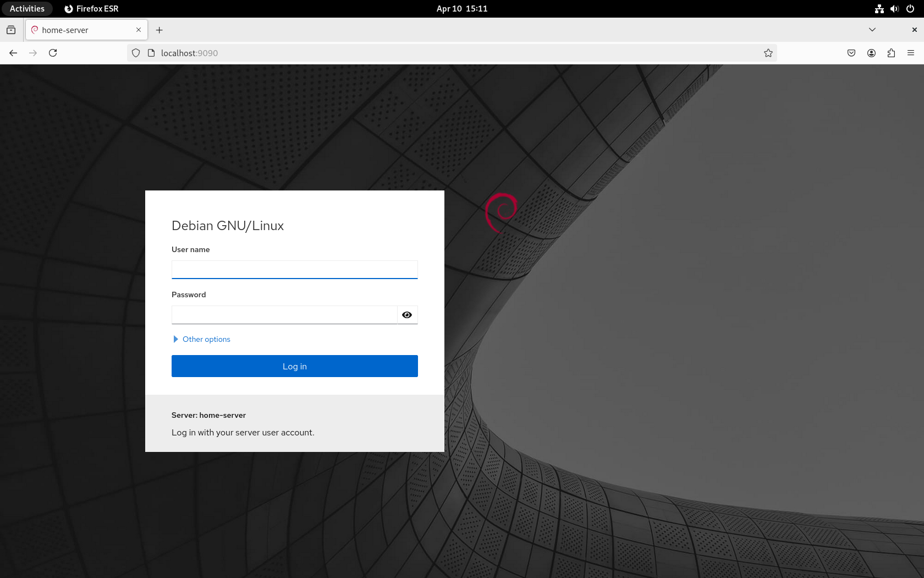Image resolution: width=924 pixels, height=578 pixels.
Task: Go forward with the browser forward arrow
Action: click(x=33, y=53)
